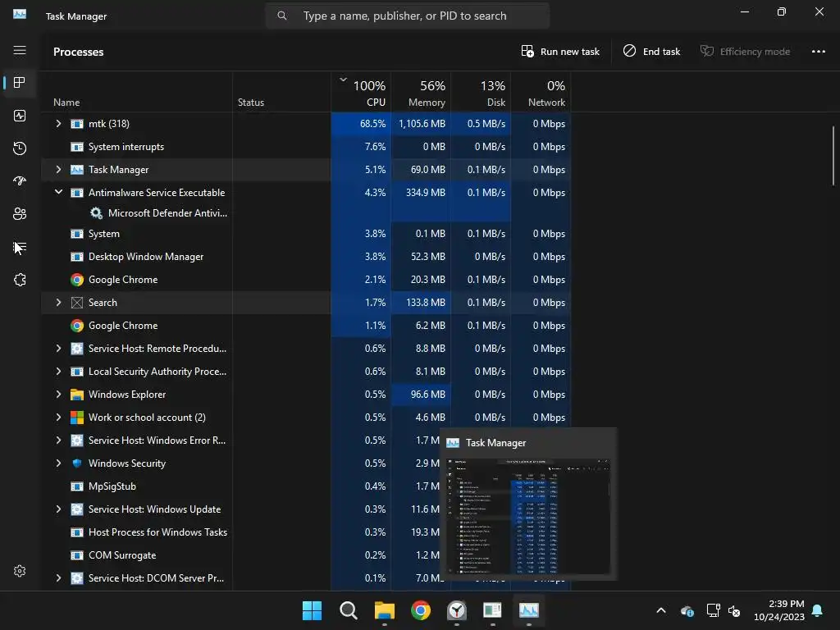Open the Windows Start button
This screenshot has height=630, width=840.
coord(312,610)
